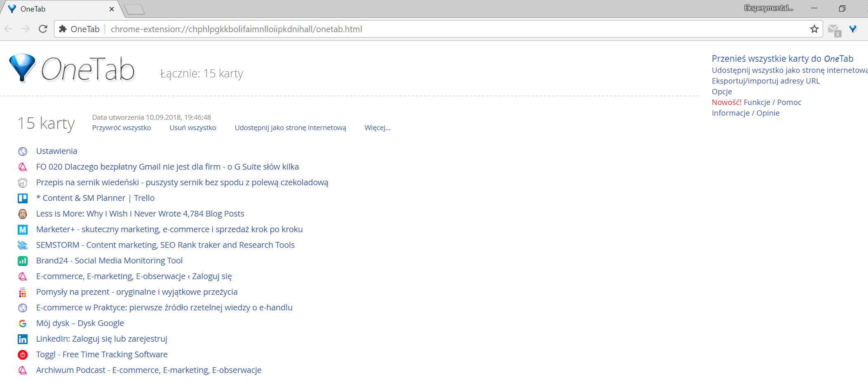Image resolution: width=868 pixels, height=382 pixels.
Task: Bookmark the page with the star icon
Action: pyautogui.click(x=814, y=29)
